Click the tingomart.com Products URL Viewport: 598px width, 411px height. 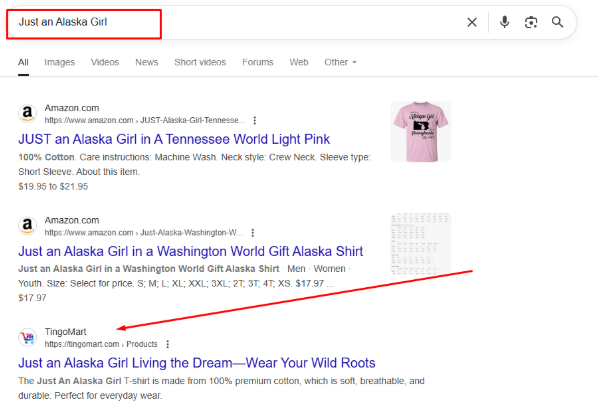(x=101, y=344)
